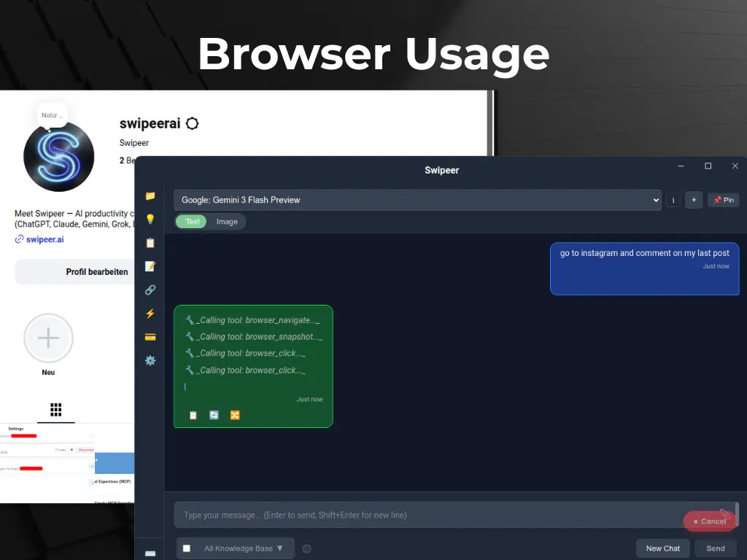Maximize the Swipeer window
Image resolution: width=747 pixels, height=560 pixels.
(x=708, y=166)
